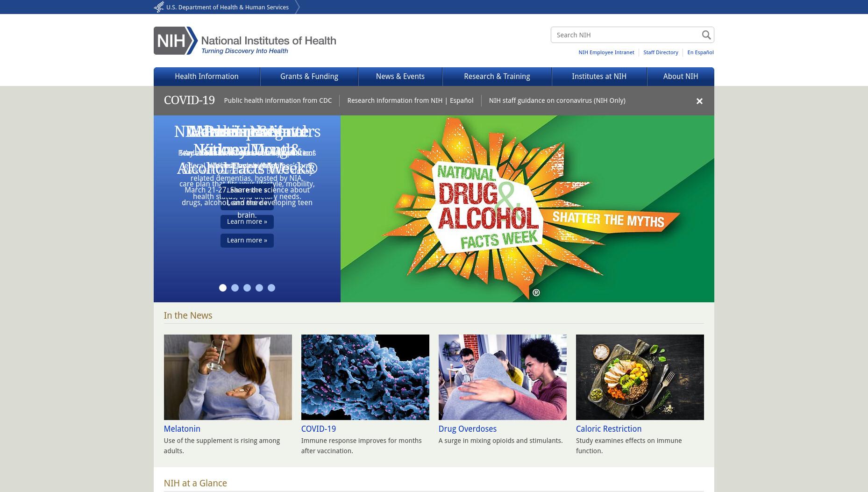Open the Grants & Funding menu

pyautogui.click(x=309, y=77)
